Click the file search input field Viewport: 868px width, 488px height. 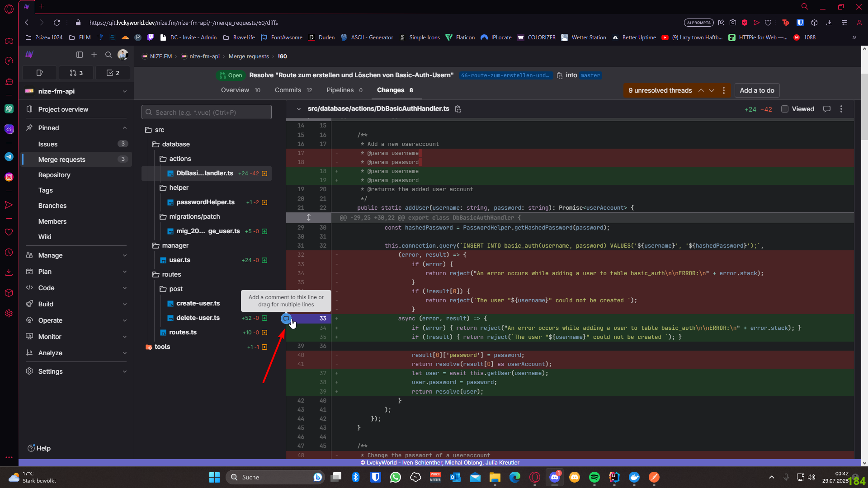coord(207,113)
